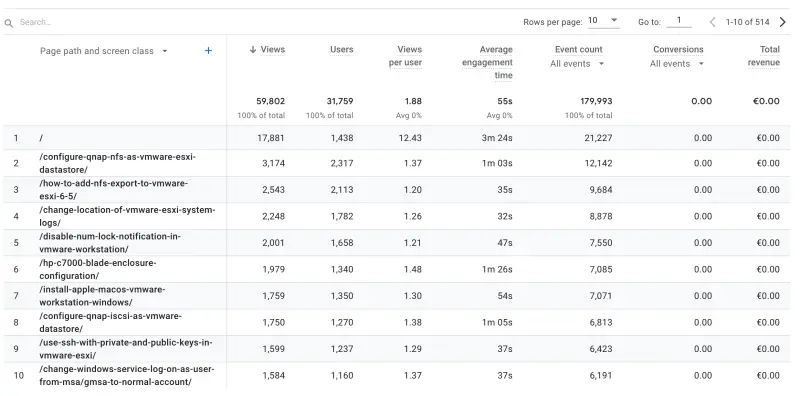Sort by the Views column header

272,50
